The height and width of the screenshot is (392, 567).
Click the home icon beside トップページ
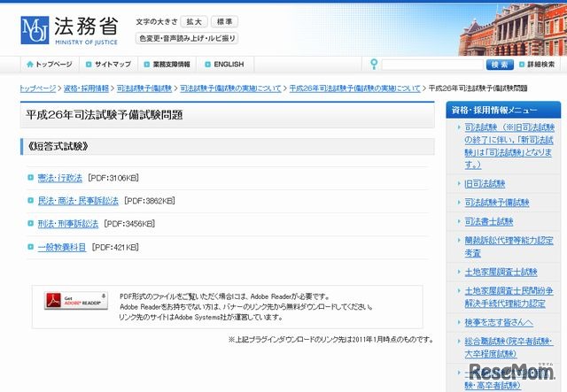click(30, 65)
